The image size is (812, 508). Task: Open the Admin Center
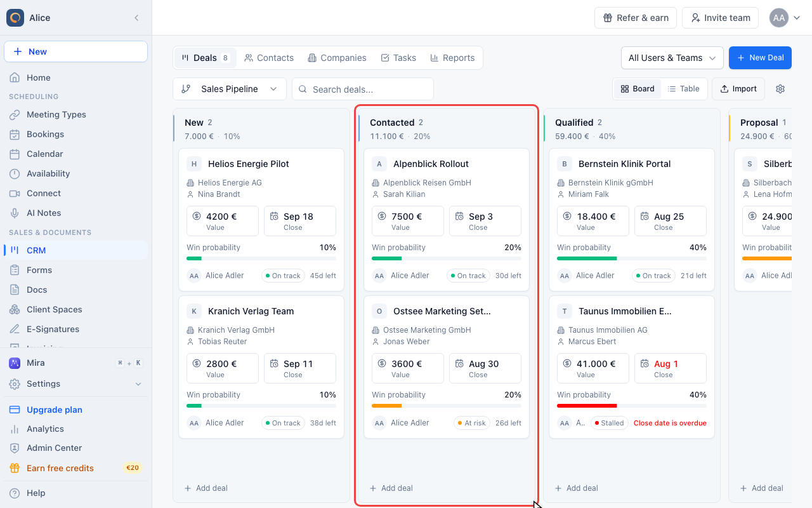click(x=75, y=448)
